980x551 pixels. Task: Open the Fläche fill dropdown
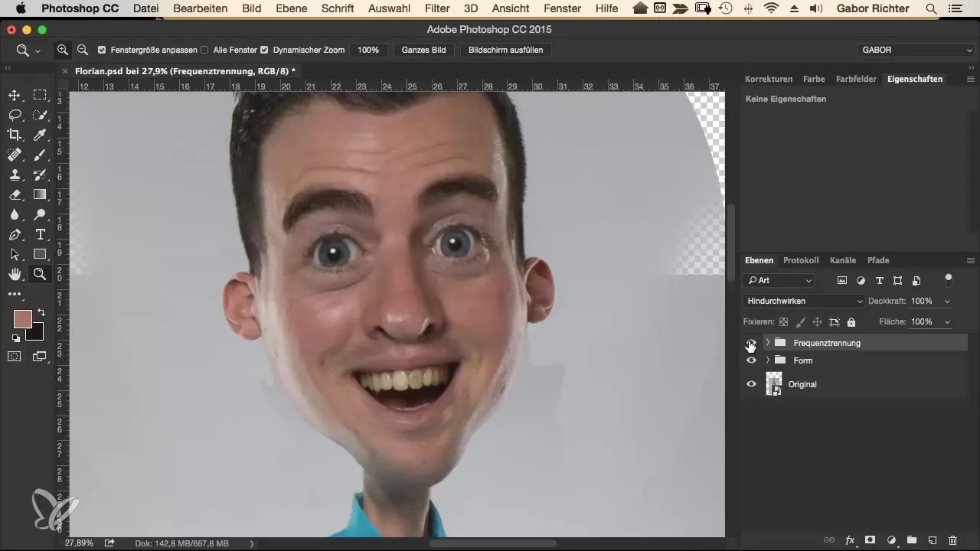pyautogui.click(x=948, y=322)
